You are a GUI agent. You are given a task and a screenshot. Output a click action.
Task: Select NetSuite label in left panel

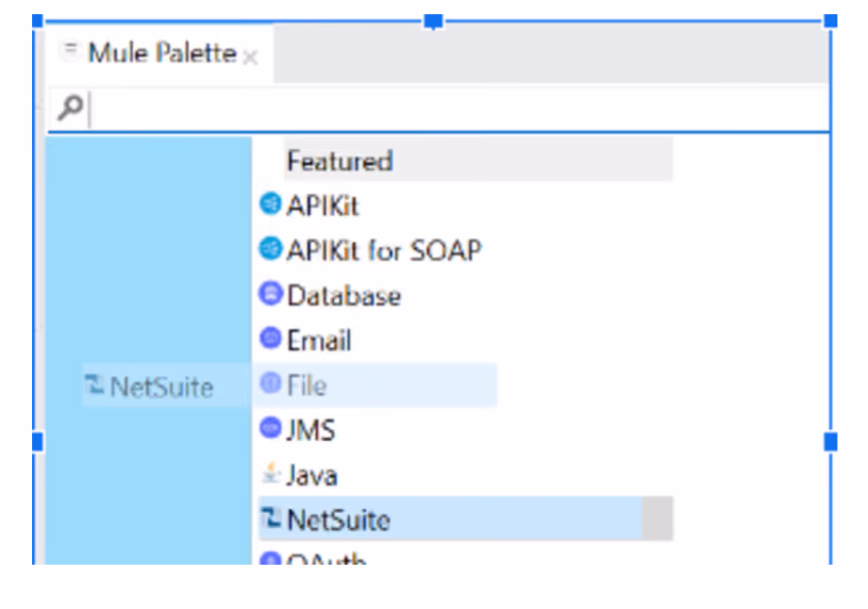click(x=161, y=387)
